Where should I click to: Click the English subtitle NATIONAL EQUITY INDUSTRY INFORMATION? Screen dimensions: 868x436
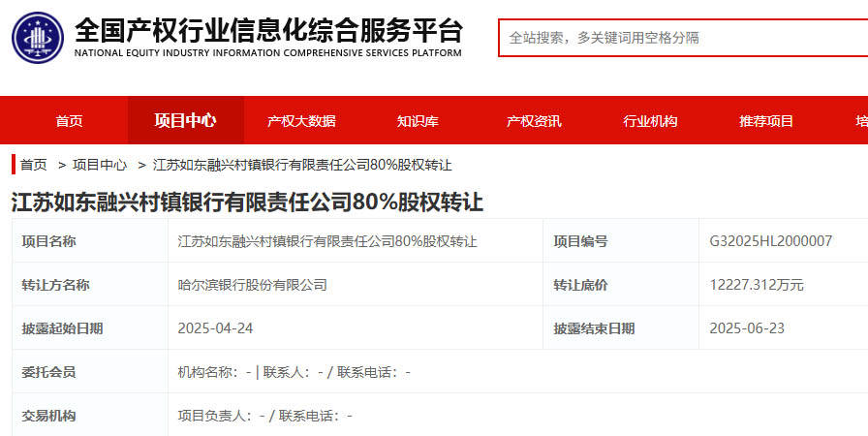(268, 53)
